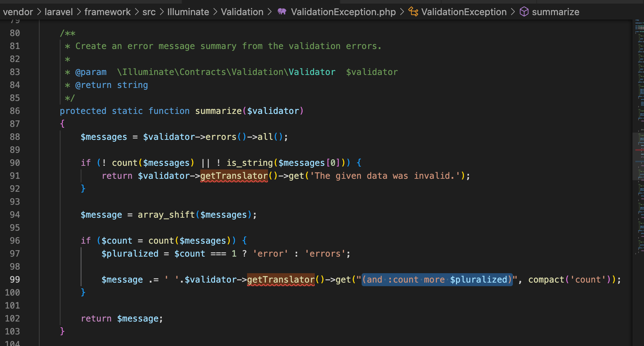The width and height of the screenshot is (644, 346).
Task: Select the 'Validation' breadcrumb folder
Action: pyautogui.click(x=242, y=12)
